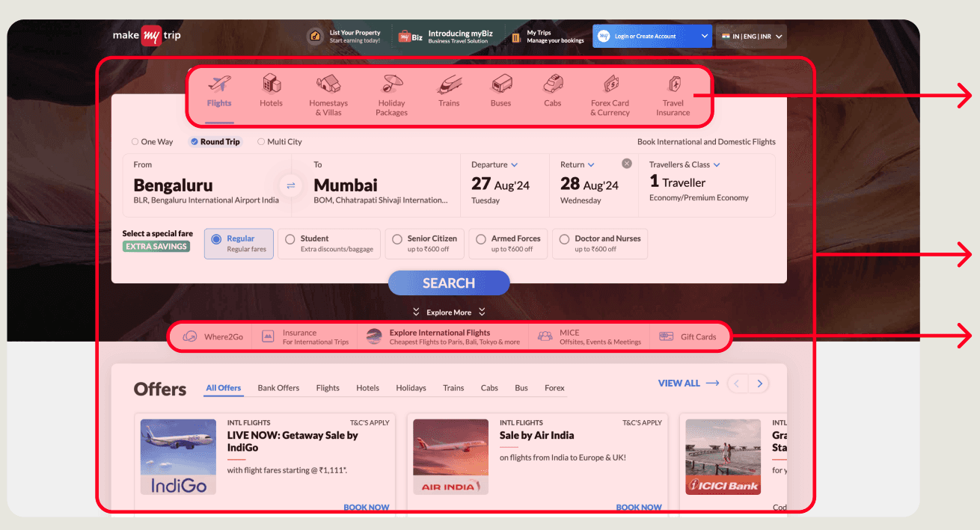
Task: Go to previous offers with left arrow
Action: point(737,383)
